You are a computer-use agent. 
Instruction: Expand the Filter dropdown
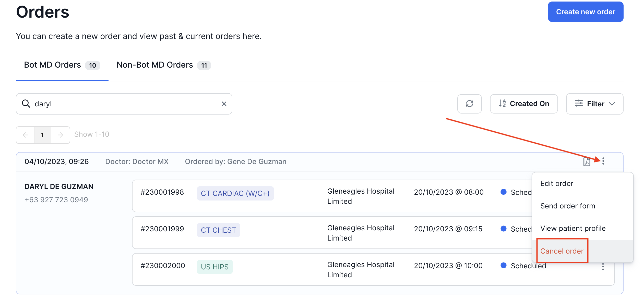[594, 104]
